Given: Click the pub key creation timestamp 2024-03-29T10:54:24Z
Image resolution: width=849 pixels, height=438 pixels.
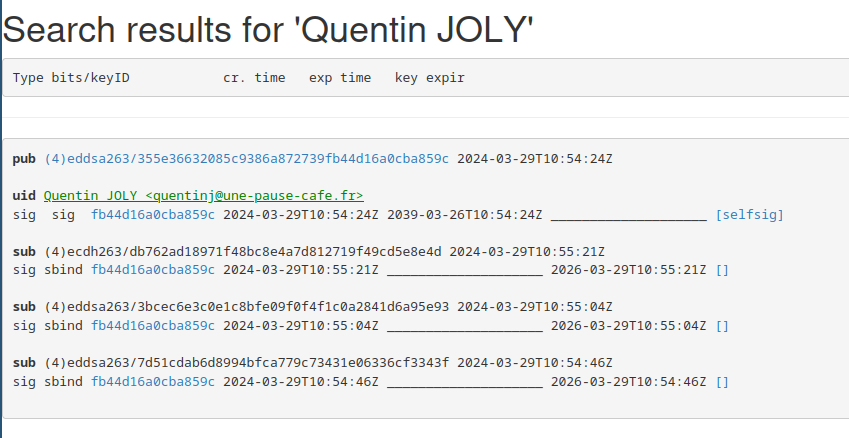Looking at the screenshot, I should tap(535, 159).
